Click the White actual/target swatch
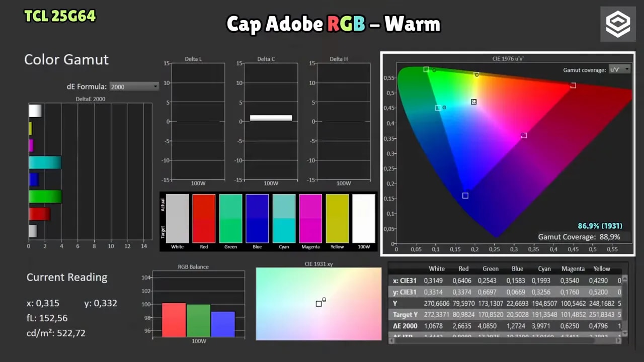 coord(178,219)
